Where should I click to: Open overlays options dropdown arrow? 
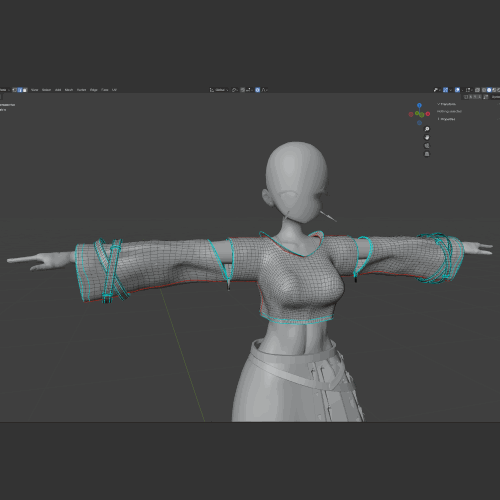[462, 90]
